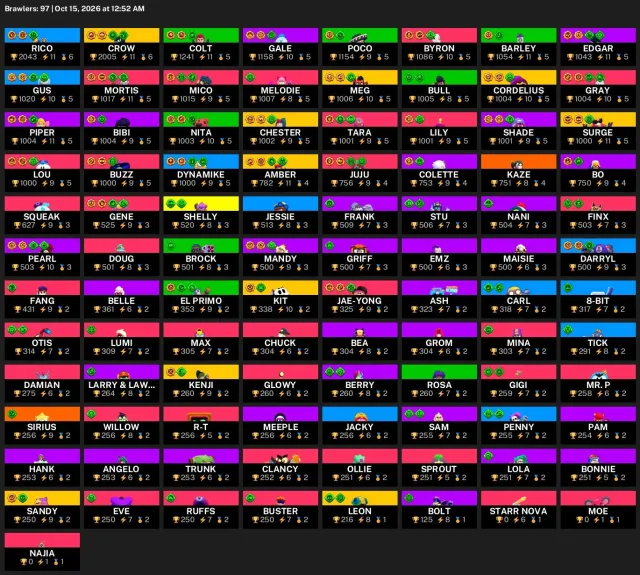Click Leon's trophy count 216
The width and height of the screenshot is (640, 575).
(347, 519)
